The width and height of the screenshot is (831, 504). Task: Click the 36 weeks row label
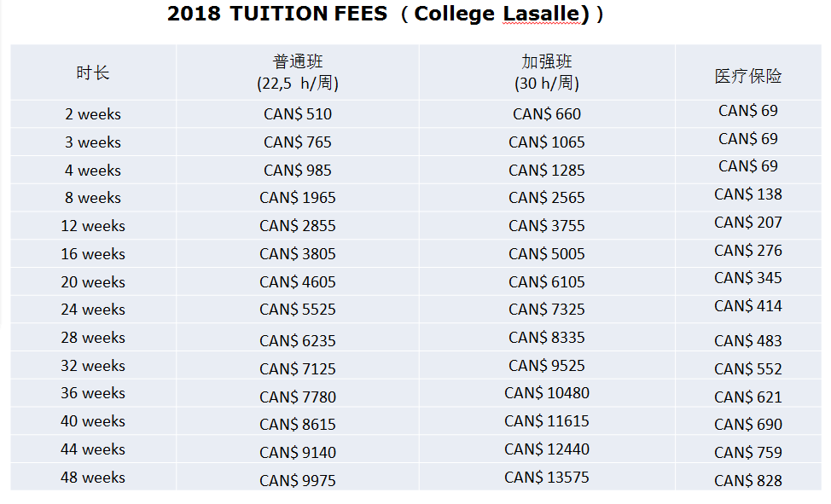coord(93,393)
